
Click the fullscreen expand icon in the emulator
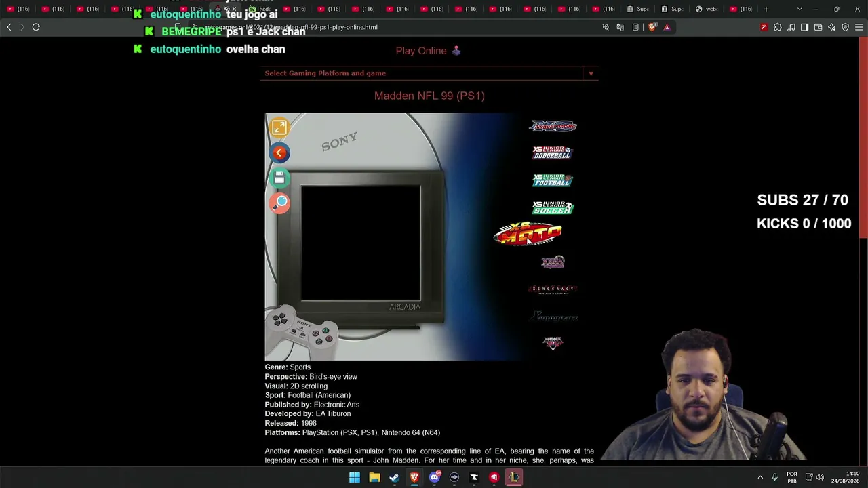[x=279, y=127]
